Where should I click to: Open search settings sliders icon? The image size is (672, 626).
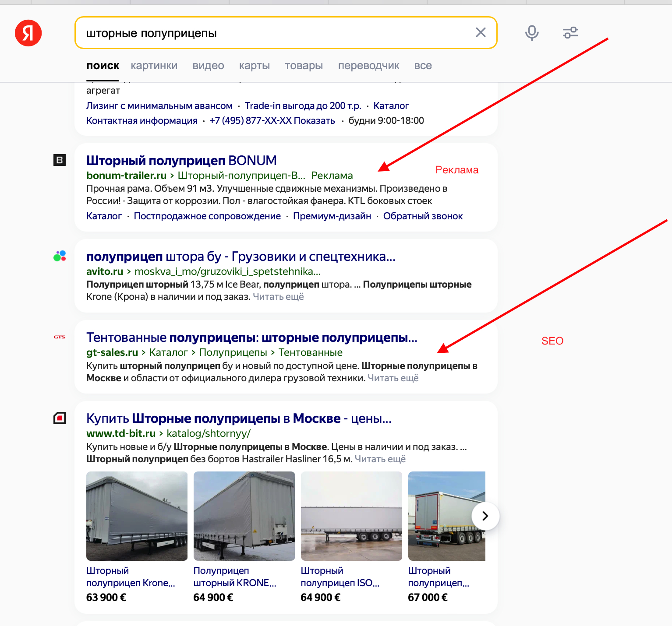[x=570, y=32]
